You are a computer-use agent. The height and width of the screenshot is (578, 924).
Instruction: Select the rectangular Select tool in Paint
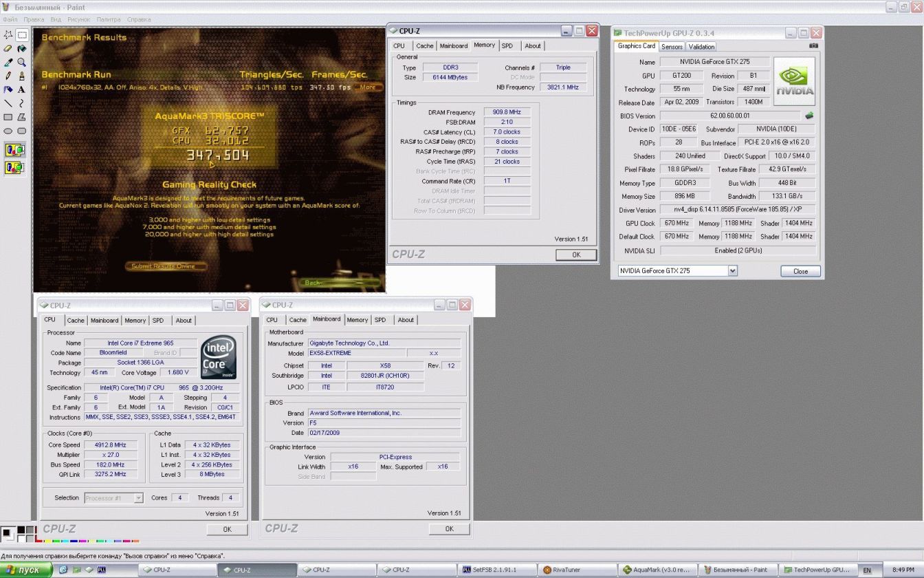(22, 34)
